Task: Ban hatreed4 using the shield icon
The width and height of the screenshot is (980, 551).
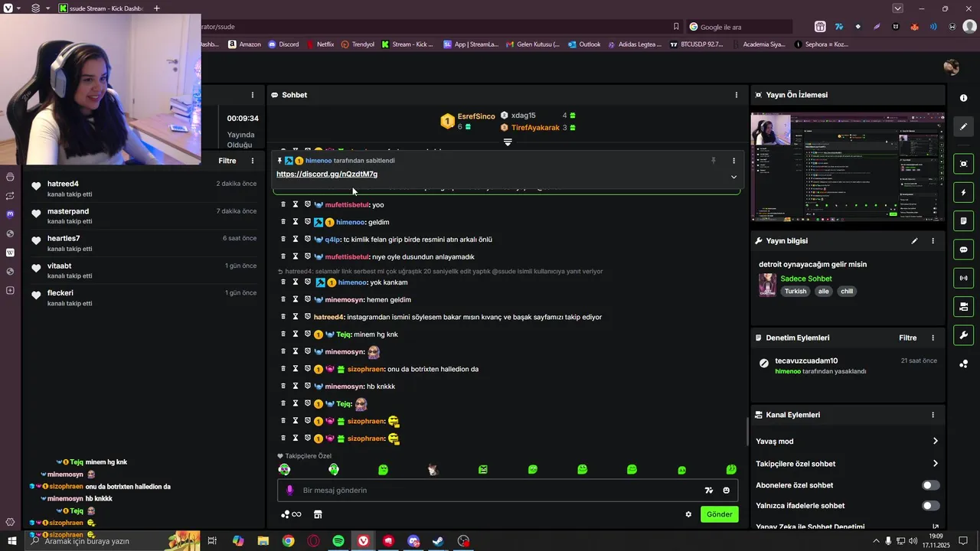Action: (308, 317)
